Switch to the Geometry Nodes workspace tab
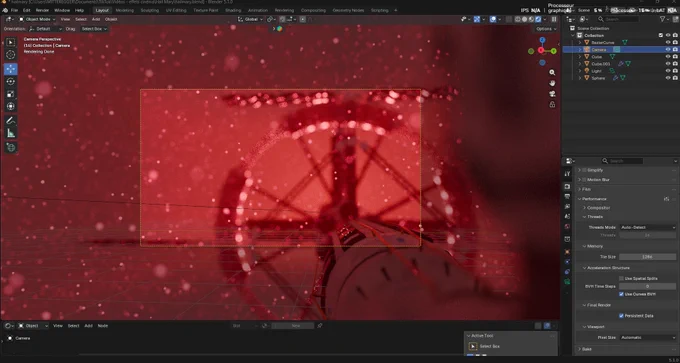Image resolution: width=680 pixels, height=363 pixels. coord(348,10)
